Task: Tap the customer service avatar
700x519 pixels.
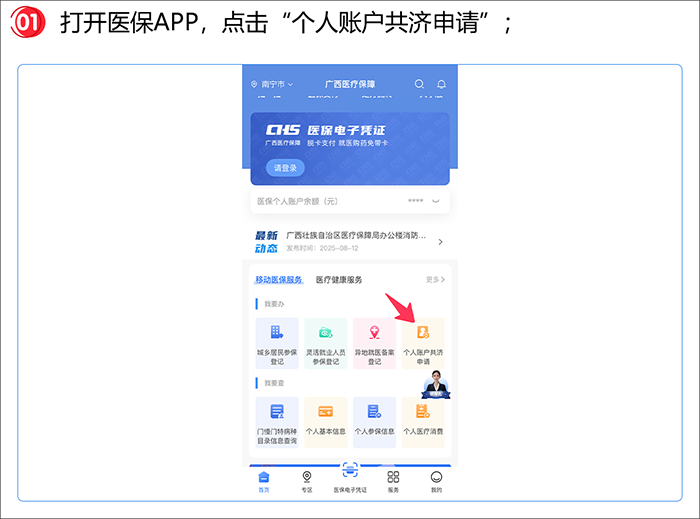Action: coord(436,385)
